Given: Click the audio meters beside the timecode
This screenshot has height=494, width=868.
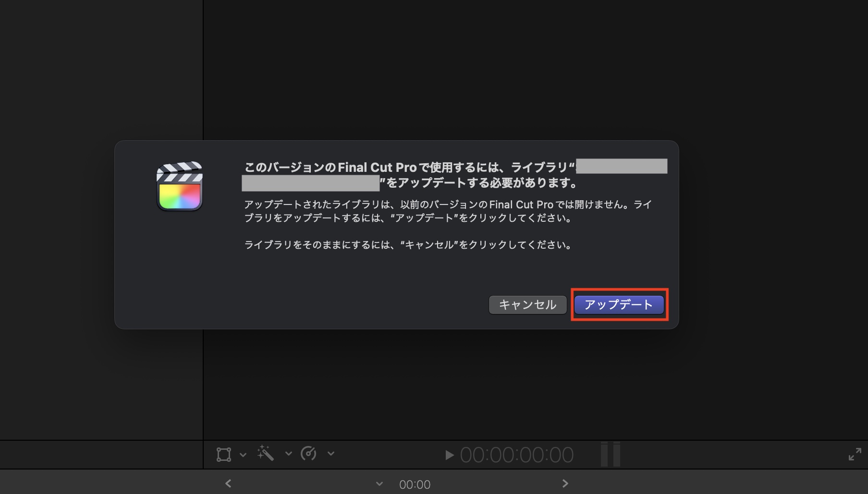Looking at the screenshot, I should pyautogui.click(x=611, y=454).
